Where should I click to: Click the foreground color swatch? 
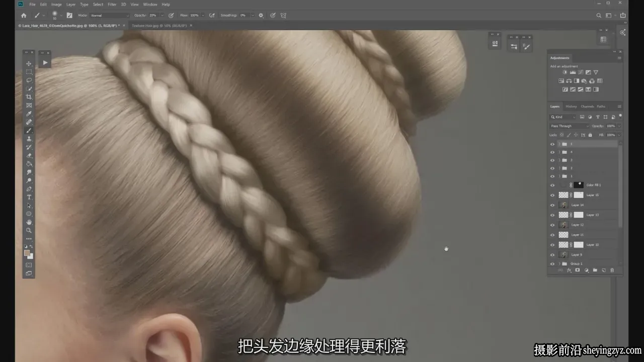[27, 253]
